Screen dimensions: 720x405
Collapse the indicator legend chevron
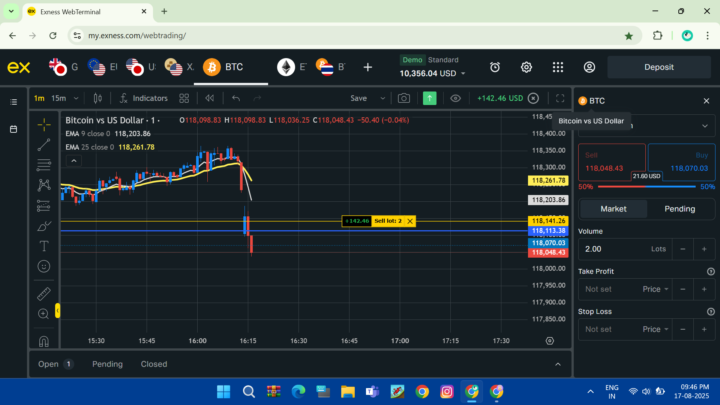74,161
